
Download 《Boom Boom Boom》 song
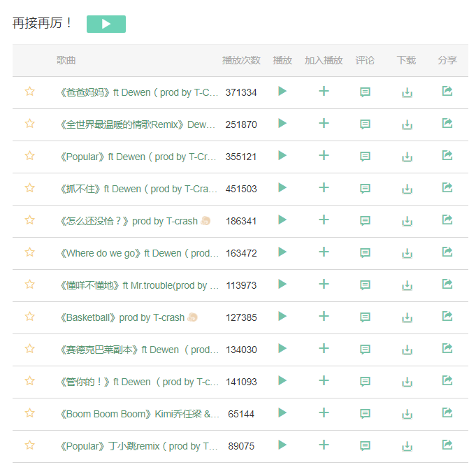pyautogui.click(x=407, y=414)
